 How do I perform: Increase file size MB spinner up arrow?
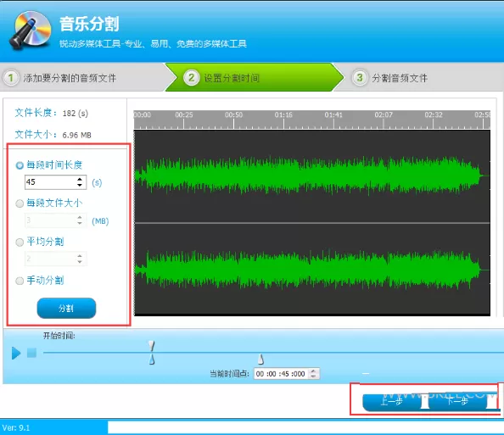(80, 217)
